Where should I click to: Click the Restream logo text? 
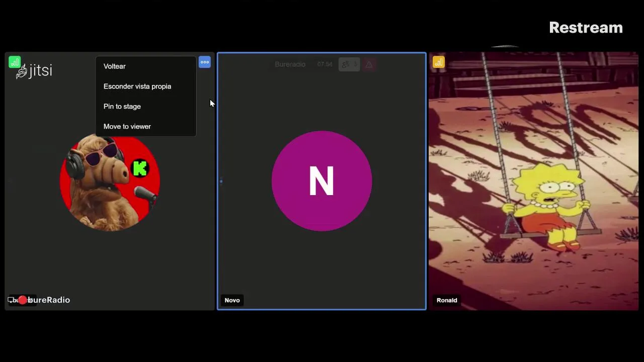(586, 28)
